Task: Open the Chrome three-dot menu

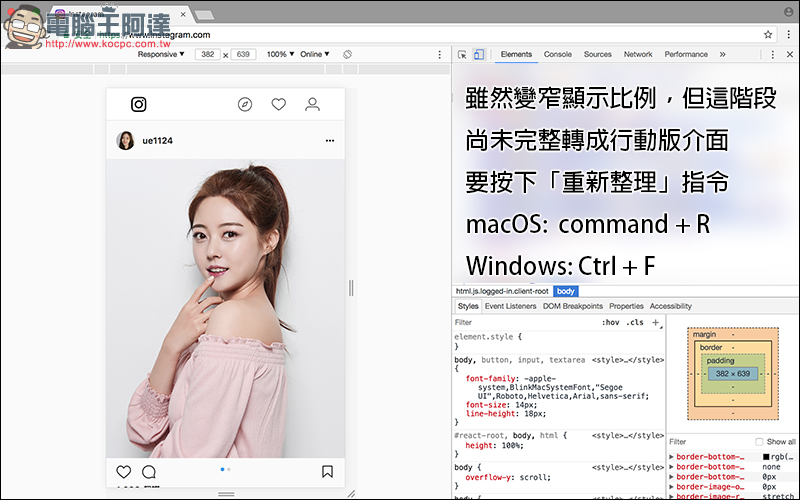Action: click(789, 35)
